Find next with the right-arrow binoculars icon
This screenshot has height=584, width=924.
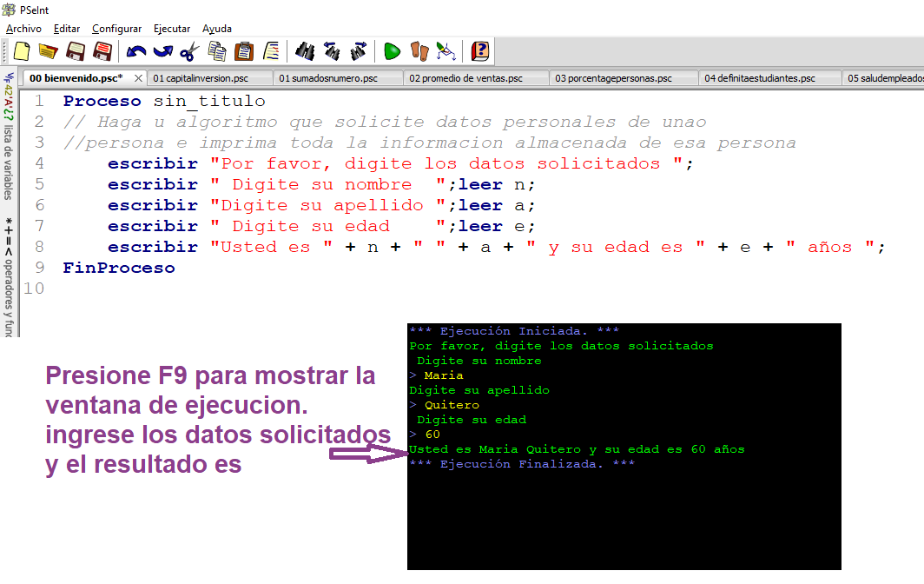(359, 51)
